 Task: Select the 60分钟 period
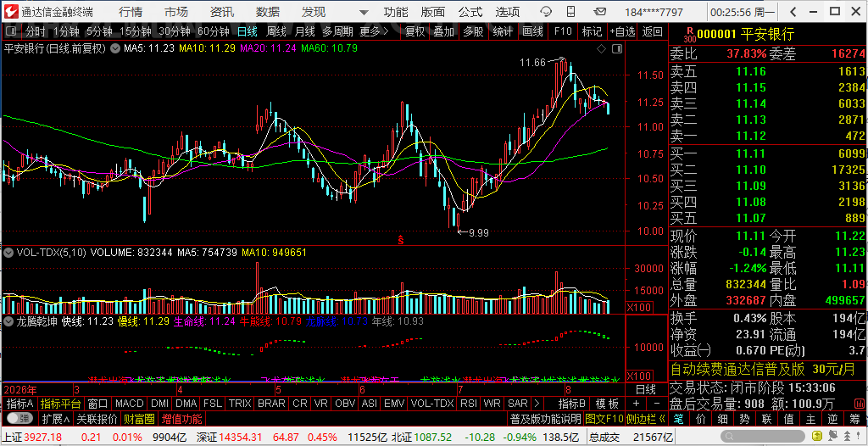tap(213, 32)
